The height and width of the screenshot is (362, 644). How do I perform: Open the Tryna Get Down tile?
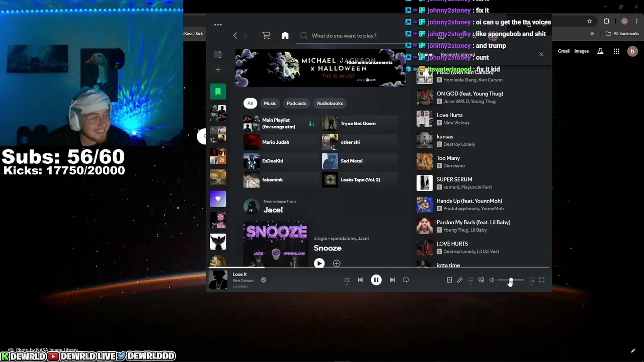(360, 123)
